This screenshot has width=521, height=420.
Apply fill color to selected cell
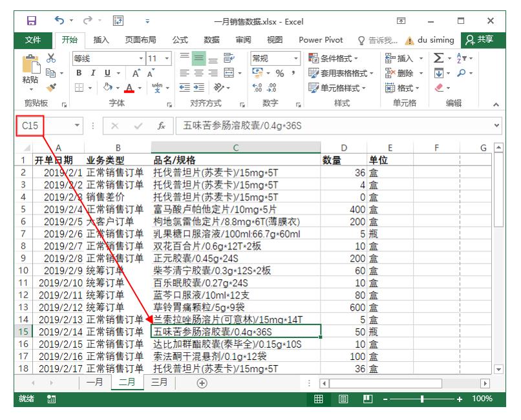tap(108, 87)
